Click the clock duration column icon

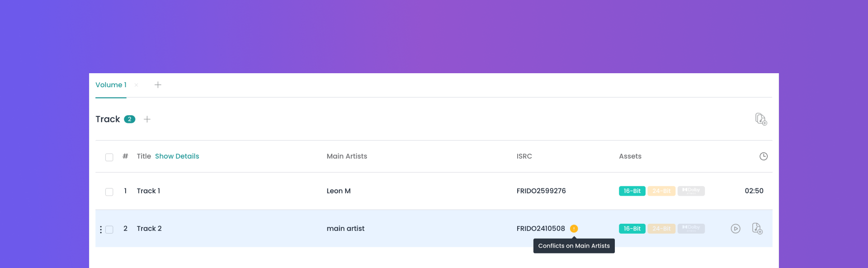pos(763,156)
